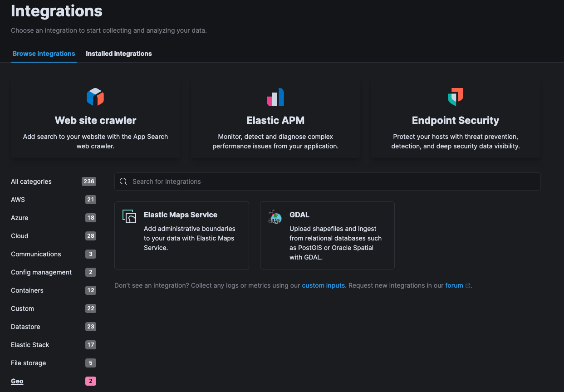The width and height of the screenshot is (564, 392).
Task: Switch to Installed integrations tab
Action: [119, 54]
